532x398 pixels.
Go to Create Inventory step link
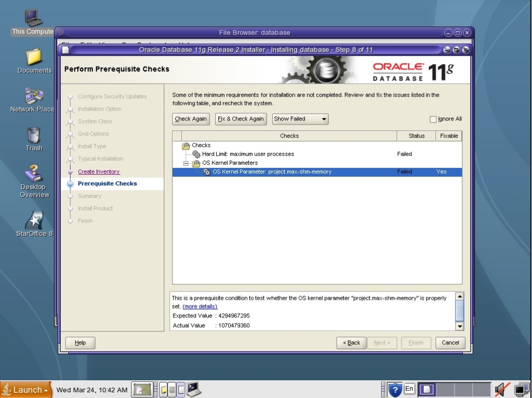(x=99, y=171)
